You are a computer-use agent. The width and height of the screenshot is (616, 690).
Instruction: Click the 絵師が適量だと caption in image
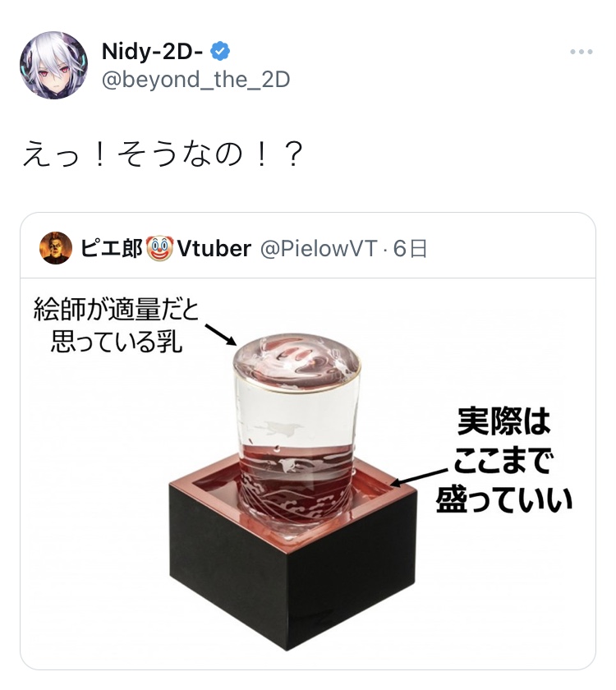coord(117,310)
